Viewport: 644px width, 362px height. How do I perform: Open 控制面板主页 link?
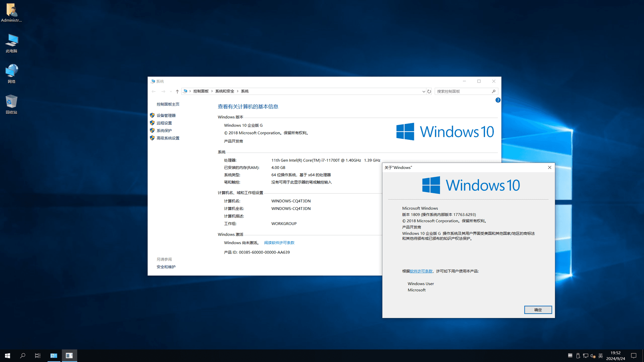pyautogui.click(x=168, y=104)
